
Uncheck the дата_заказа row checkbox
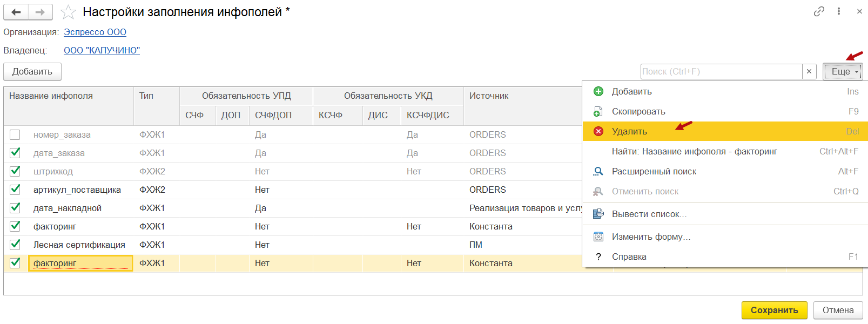coord(15,153)
